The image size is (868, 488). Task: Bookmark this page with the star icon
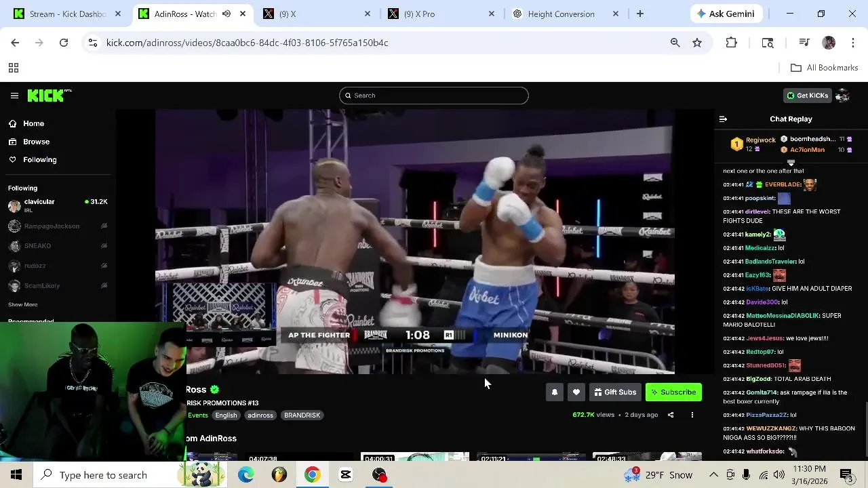(x=696, y=43)
